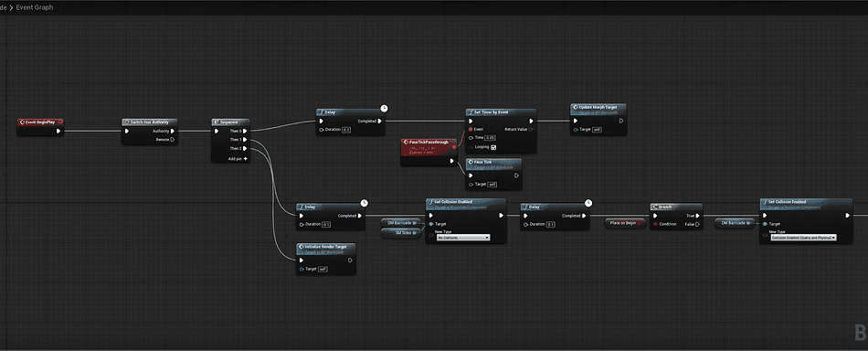The height and width of the screenshot is (351, 868).
Task: Open the Event Graph breadcrumb
Action: (x=35, y=7)
